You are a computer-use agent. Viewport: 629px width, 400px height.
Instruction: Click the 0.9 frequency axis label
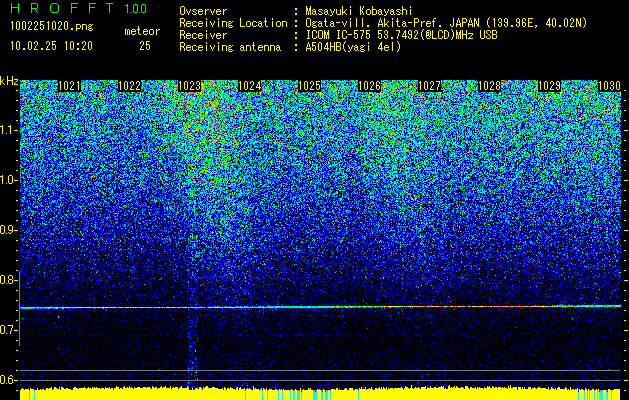8,230
